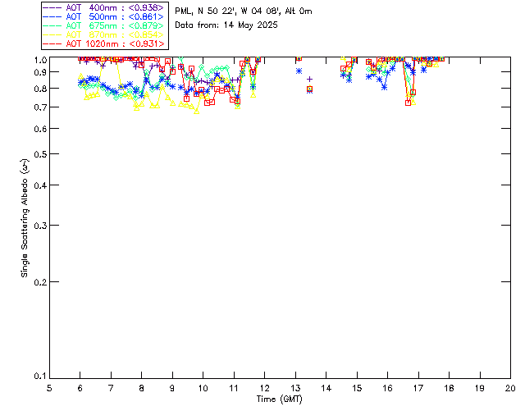Click the x-axis tick label 5

click(49, 388)
